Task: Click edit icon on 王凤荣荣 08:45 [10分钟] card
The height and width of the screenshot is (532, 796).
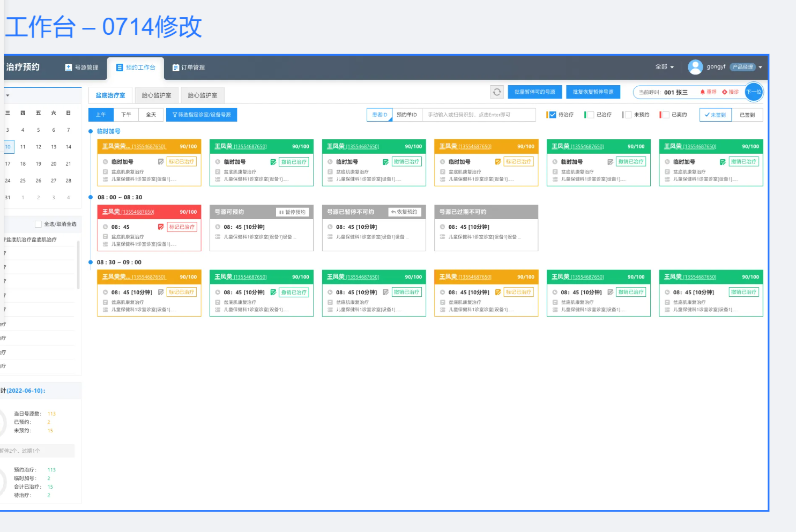Action: (161, 293)
